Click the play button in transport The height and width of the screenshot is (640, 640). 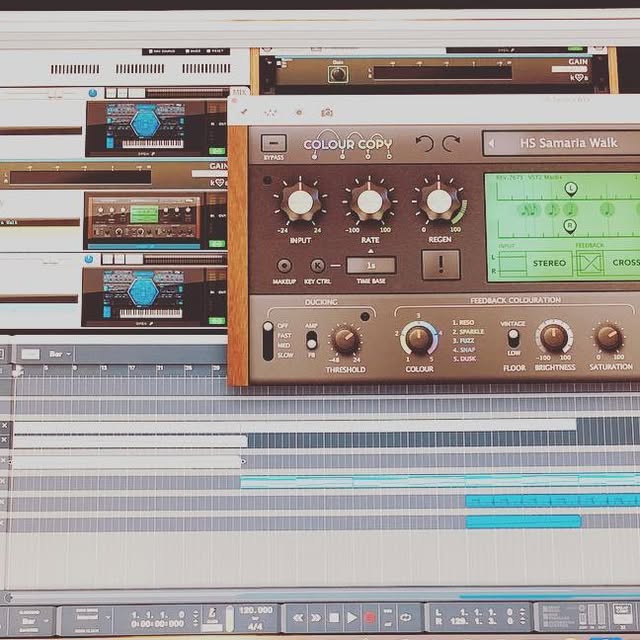(351, 618)
